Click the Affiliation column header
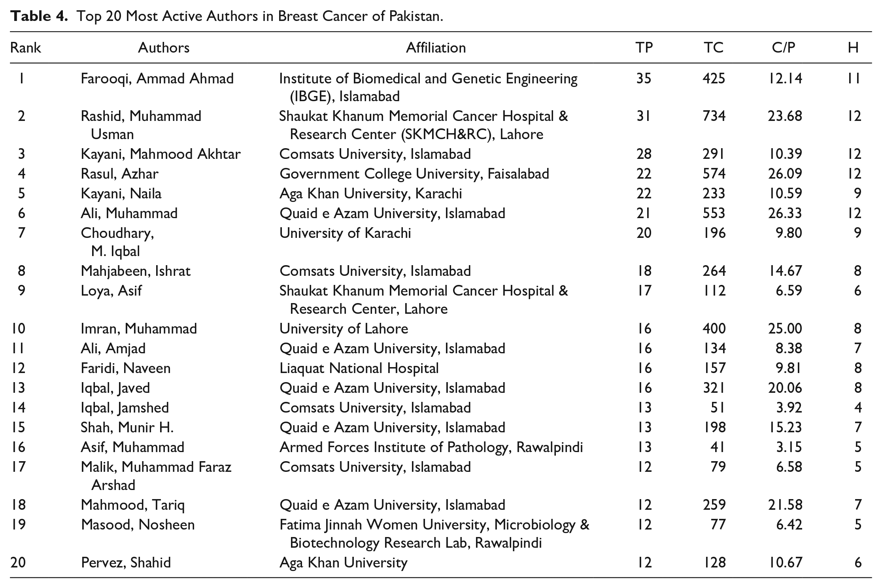Viewport: 882px width, 588px height. (x=436, y=48)
